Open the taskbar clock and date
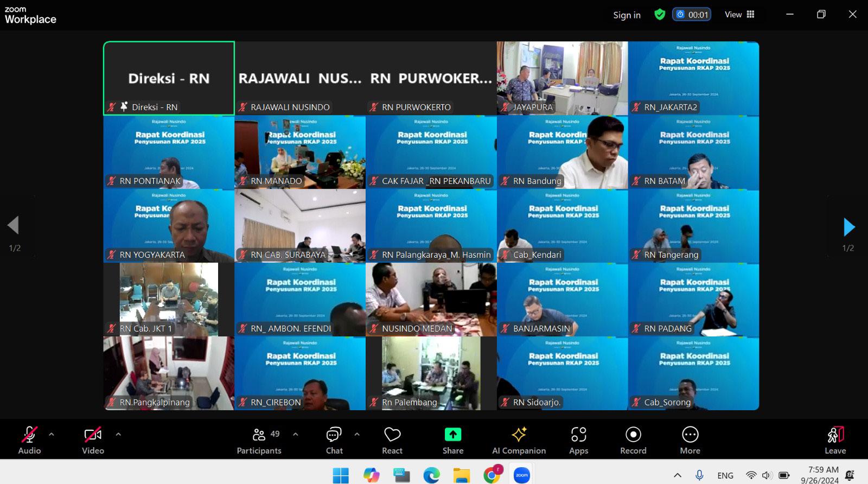Viewport: 868px width, 484px height. pyautogui.click(x=820, y=475)
